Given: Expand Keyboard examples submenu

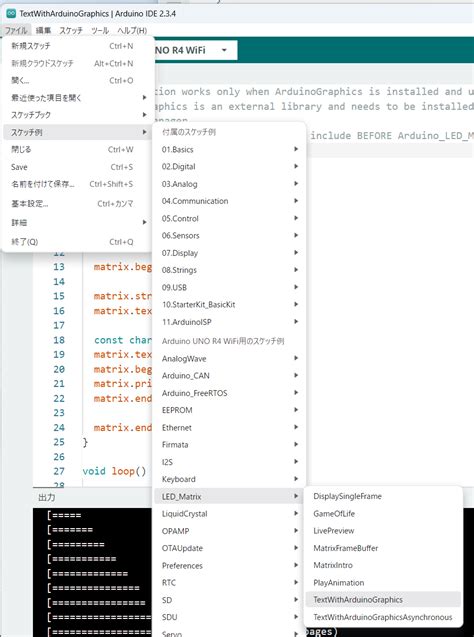Looking at the screenshot, I should pyautogui.click(x=229, y=479).
